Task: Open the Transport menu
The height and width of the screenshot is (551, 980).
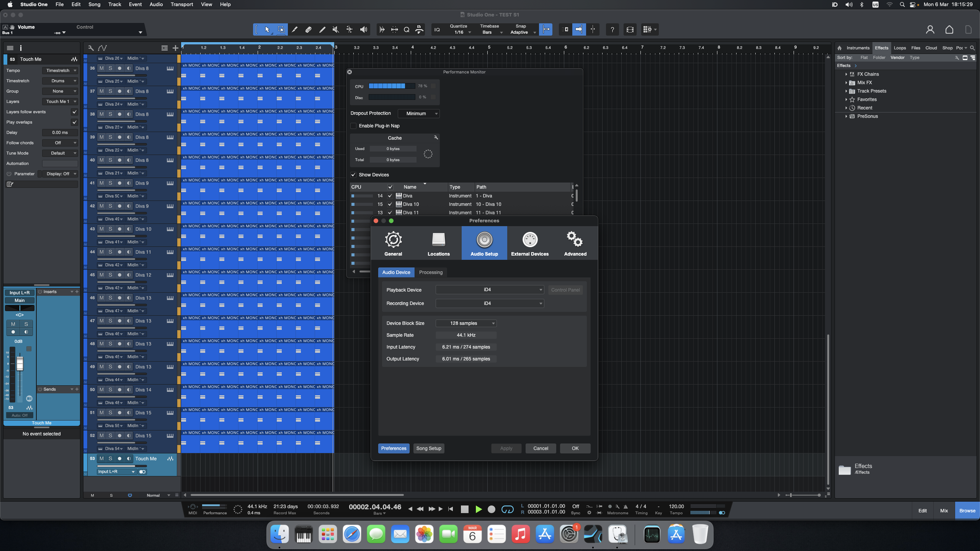Action: coord(181,4)
